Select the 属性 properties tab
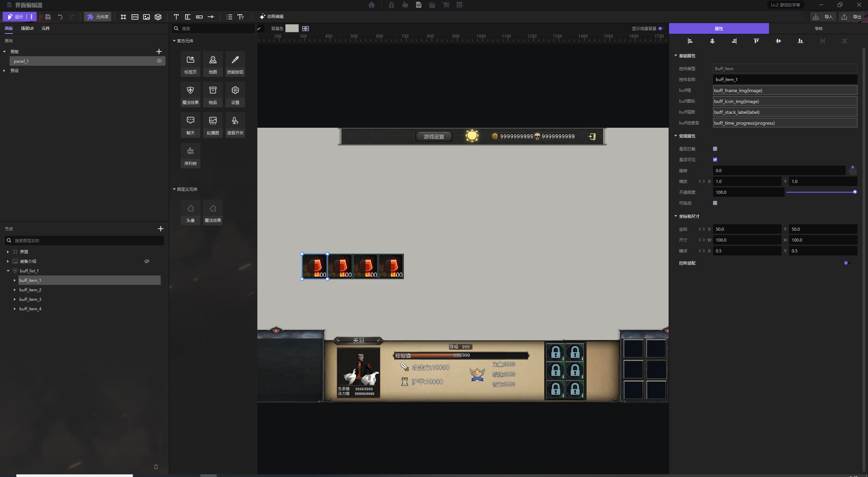The image size is (868, 477). pyautogui.click(x=719, y=28)
